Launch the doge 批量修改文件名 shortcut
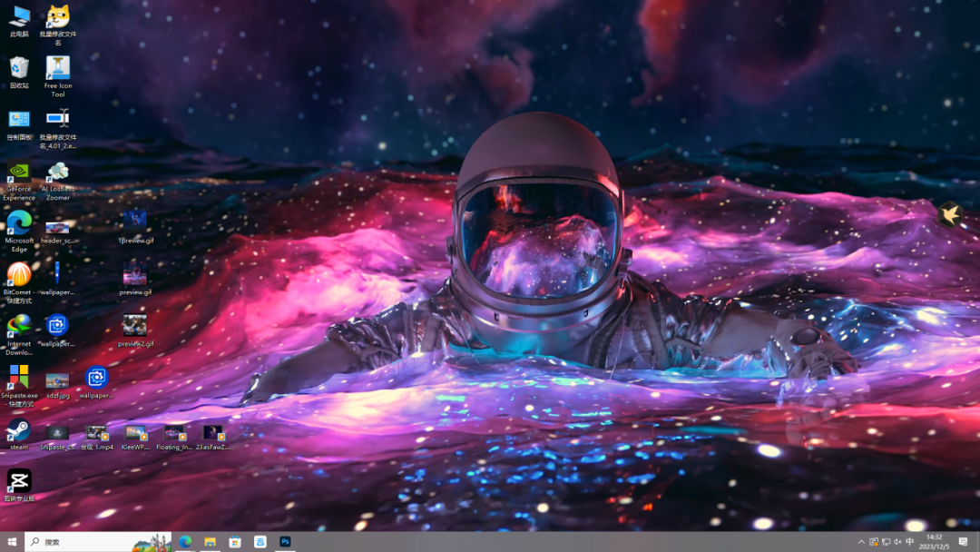The width and height of the screenshot is (980, 552). (x=58, y=25)
